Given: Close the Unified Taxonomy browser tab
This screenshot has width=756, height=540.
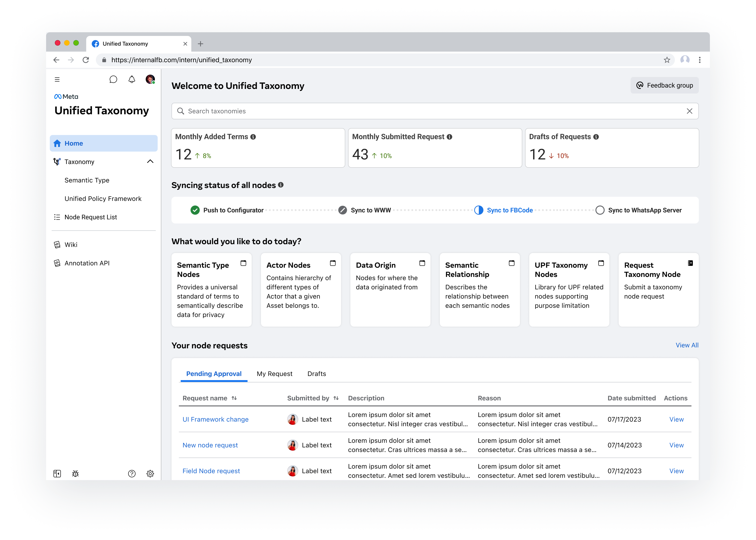Looking at the screenshot, I should tap(185, 44).
